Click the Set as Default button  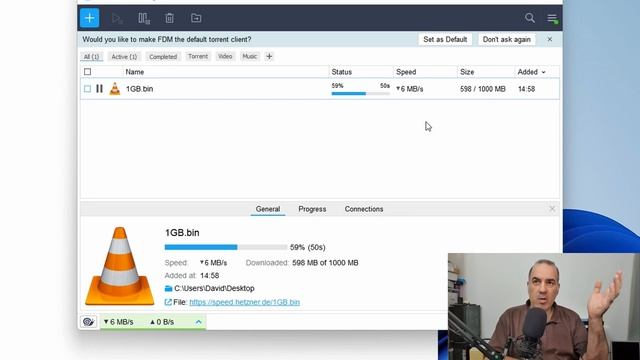pos(445,40)
